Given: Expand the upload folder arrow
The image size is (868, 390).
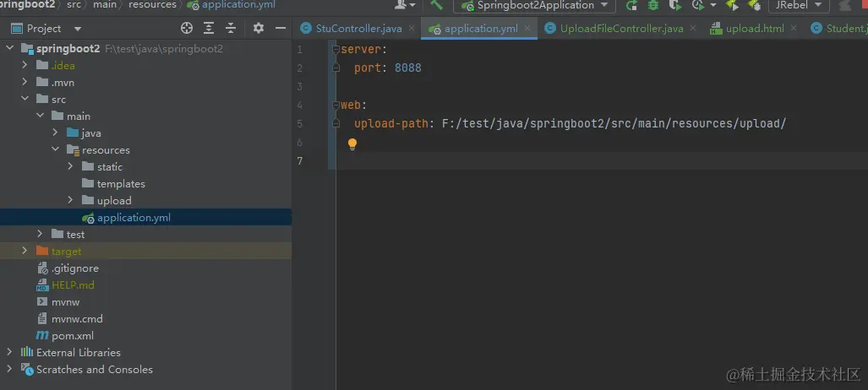Looking at the screenshot, I should [70, 200].
